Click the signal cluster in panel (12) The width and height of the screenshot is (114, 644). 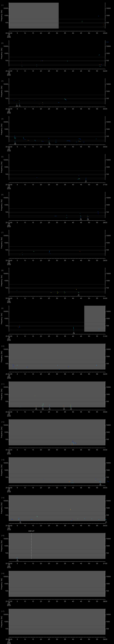pyautogui.click(x=73, y=443)
